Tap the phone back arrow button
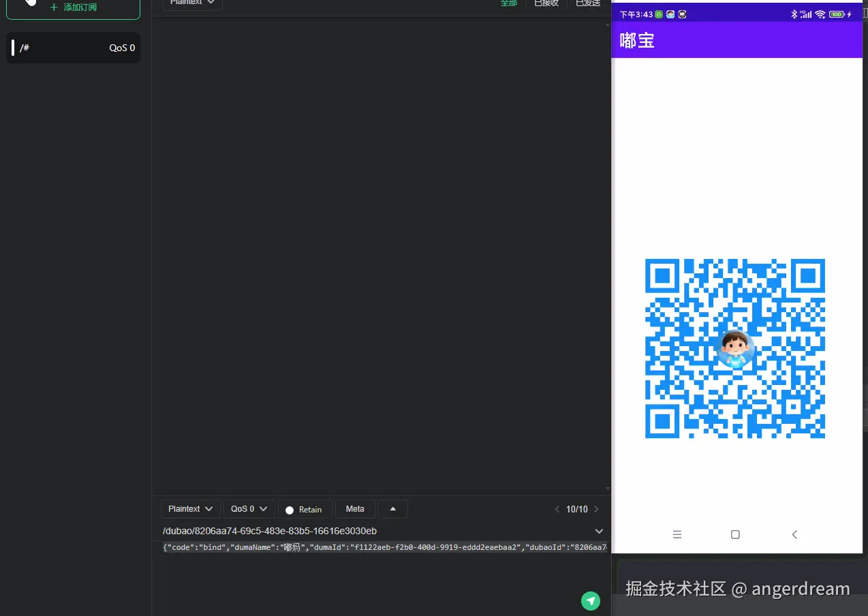 point(794,534)
